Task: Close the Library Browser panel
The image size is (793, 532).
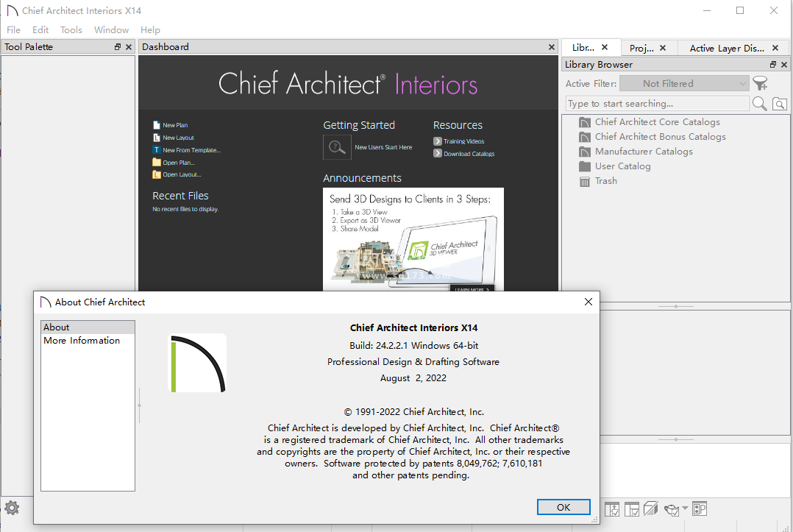Action: (784, 64)
